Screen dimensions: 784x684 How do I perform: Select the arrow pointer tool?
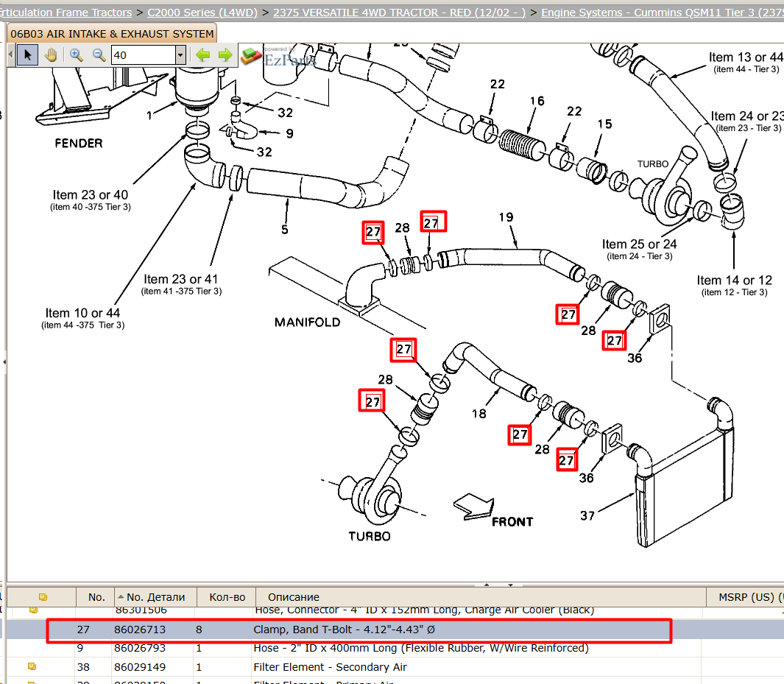tap(28, 55)
